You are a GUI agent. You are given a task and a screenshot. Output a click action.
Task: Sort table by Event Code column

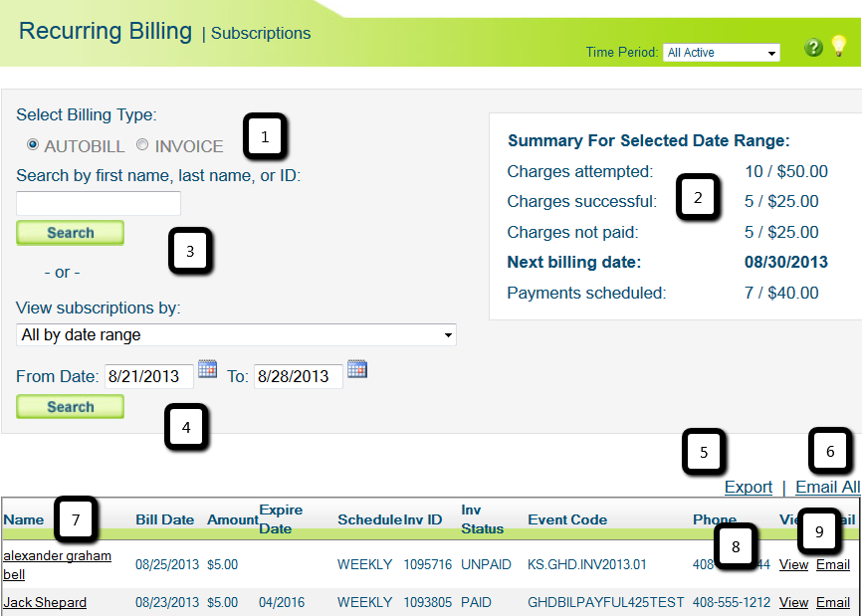(567, 519)
